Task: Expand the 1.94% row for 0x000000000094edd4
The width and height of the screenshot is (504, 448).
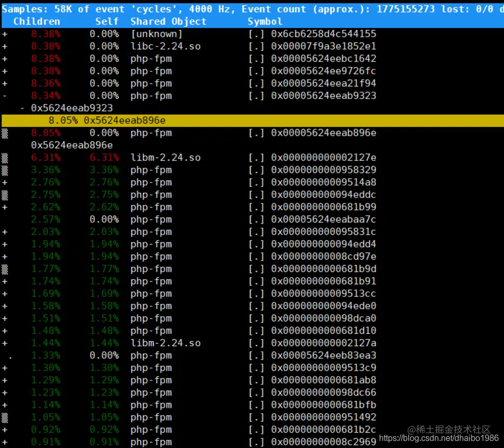Action: 5,244
